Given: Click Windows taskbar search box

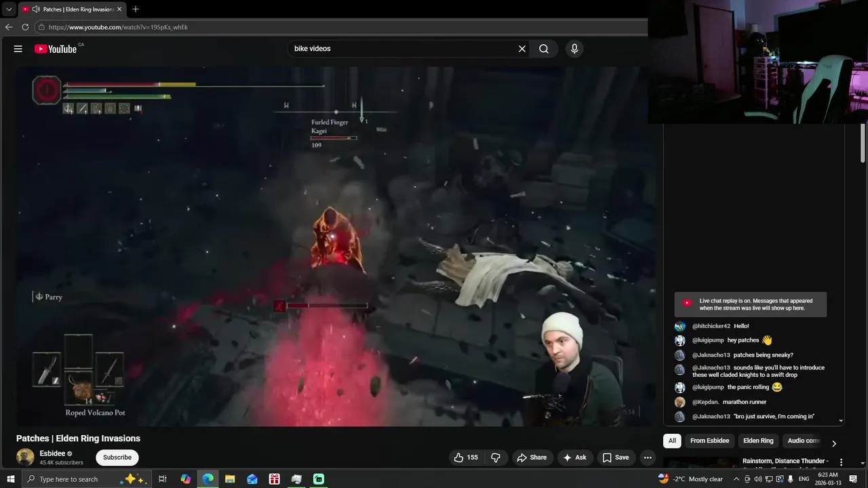Looking at the screenshot, I should point(85,479).
